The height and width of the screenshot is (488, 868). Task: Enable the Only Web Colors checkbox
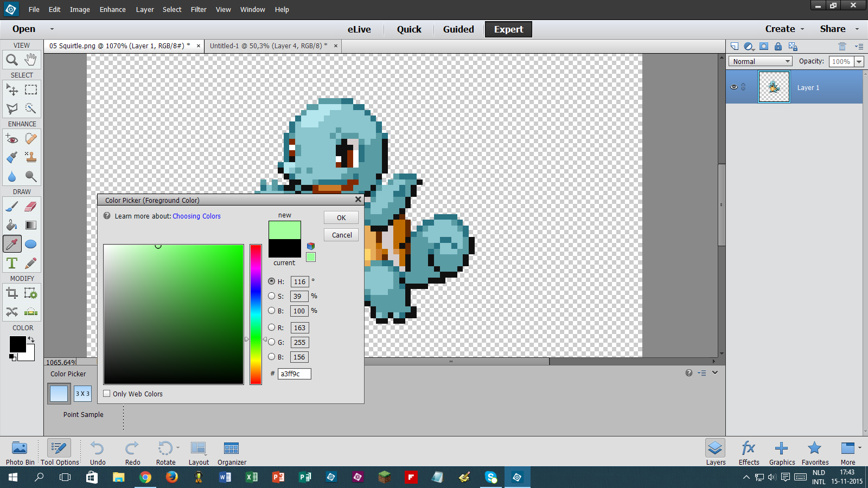[x=106, y=394]
